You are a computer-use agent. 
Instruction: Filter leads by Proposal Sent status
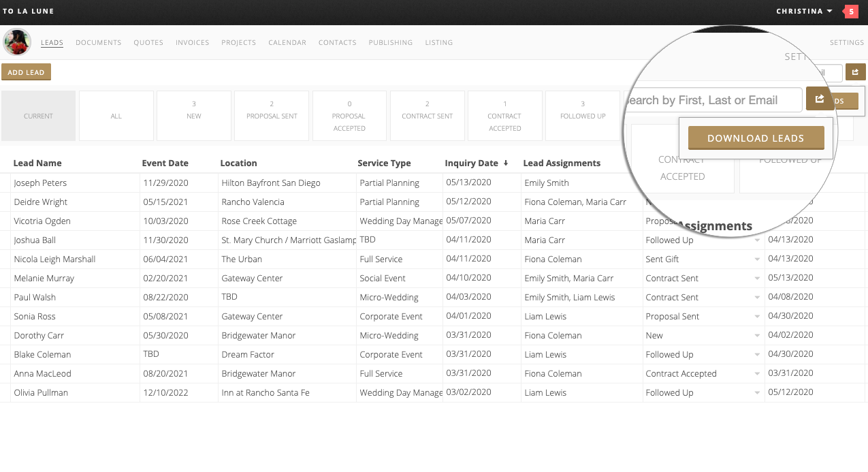point(272,116)
